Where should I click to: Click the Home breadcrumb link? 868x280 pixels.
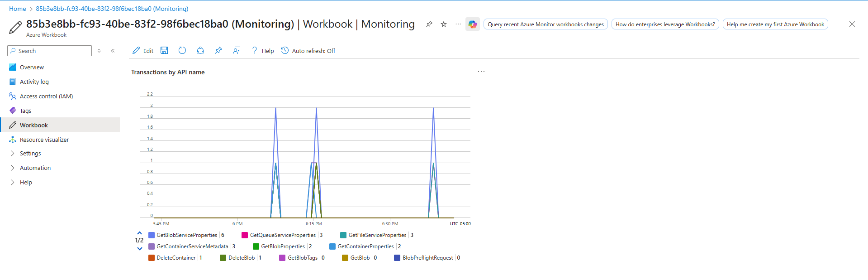coord(18,9)
